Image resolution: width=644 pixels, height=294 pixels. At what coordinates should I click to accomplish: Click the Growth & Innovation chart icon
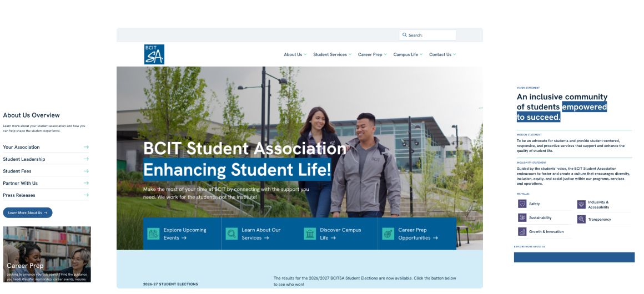(x=522, y=232)
